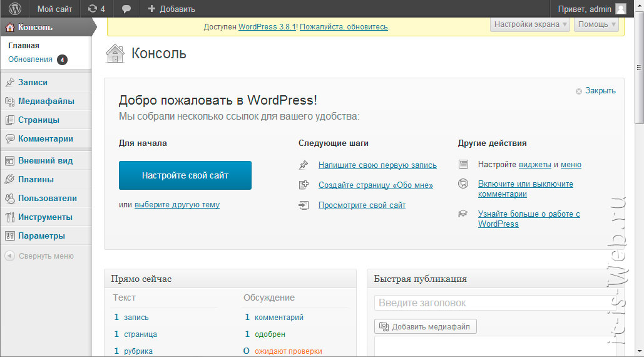Click the Параметры settings icon
Viewport: 644px width, 357px height.
pos(10,236)
